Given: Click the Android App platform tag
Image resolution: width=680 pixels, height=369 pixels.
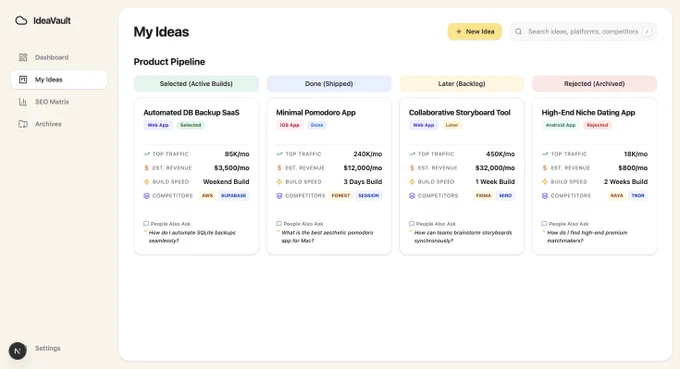Looking at the screenshot, I should coord(560,125).
